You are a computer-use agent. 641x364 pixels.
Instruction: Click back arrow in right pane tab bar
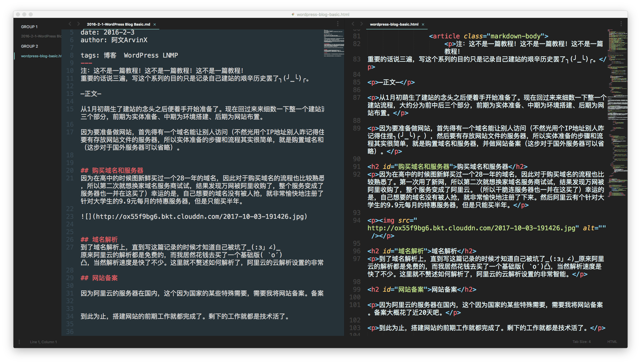(353, 24)
